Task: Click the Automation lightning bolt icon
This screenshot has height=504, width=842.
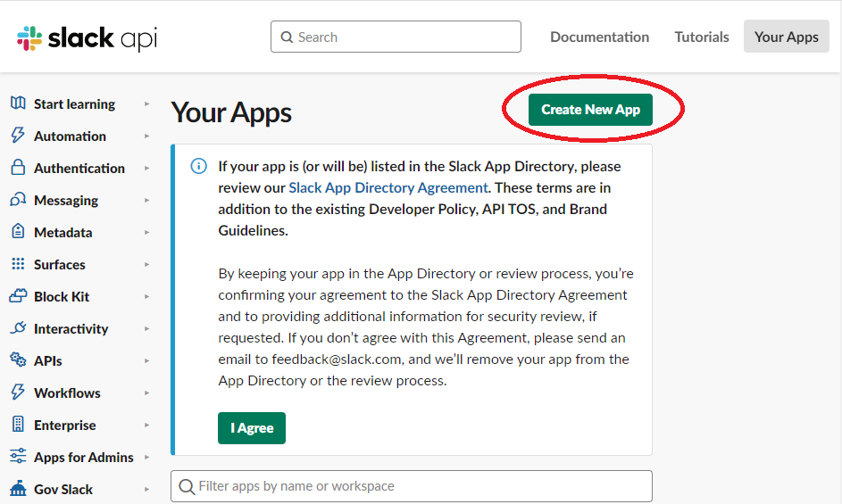Action: click(18, 136)
